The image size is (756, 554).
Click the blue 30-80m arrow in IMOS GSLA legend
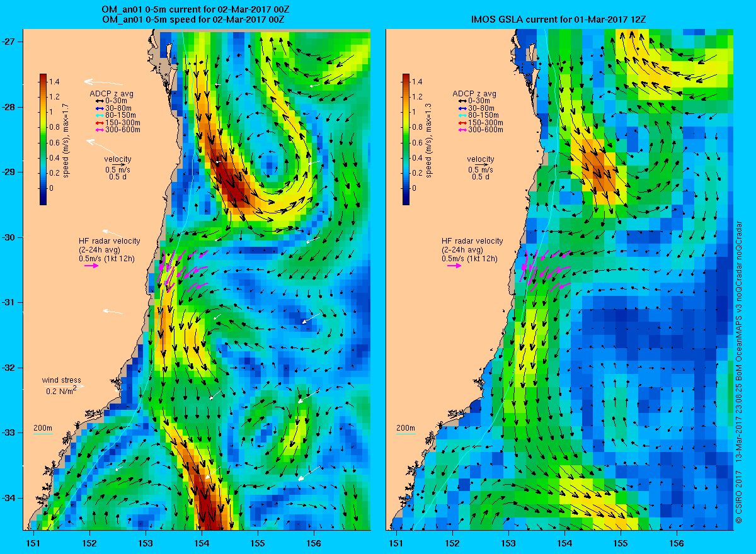(x=461, y=108)
